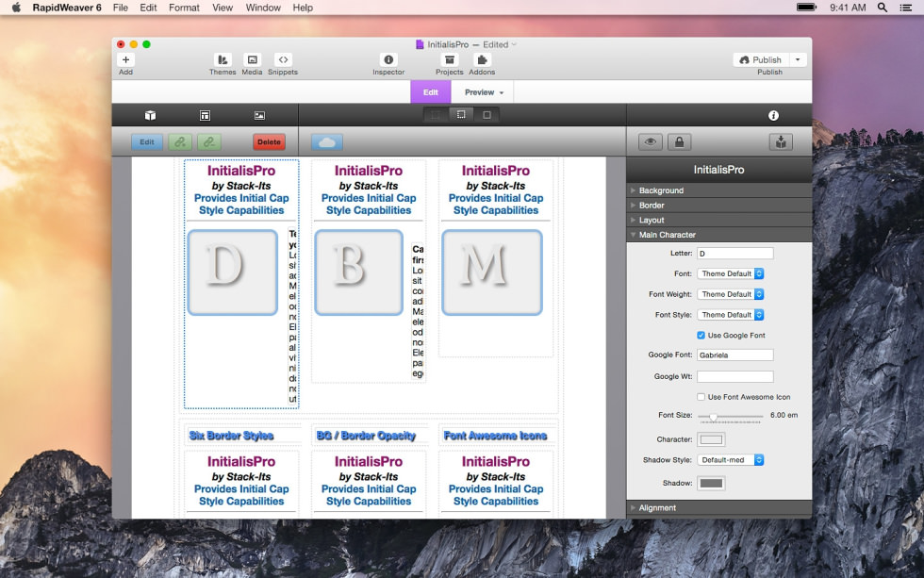Viewport: 924px width, 578px height.
Task: Open the Apple menu
Action: (x=17, y=8)
